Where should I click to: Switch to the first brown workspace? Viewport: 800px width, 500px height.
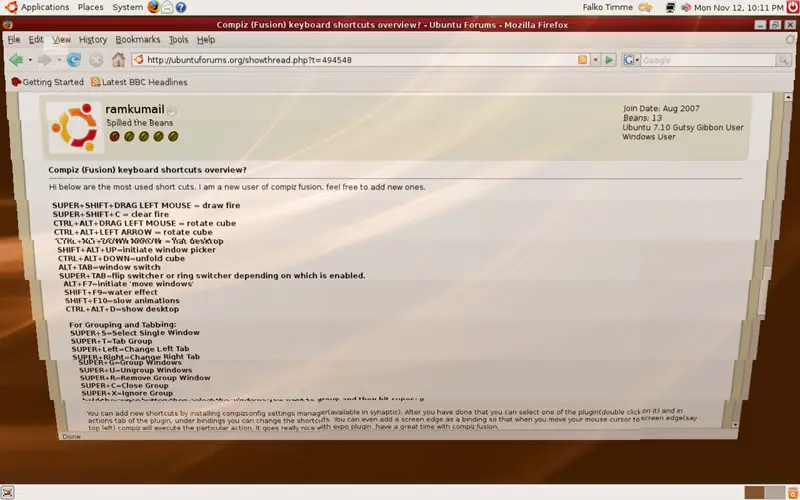pyautogui.click(x=754, y=492)
